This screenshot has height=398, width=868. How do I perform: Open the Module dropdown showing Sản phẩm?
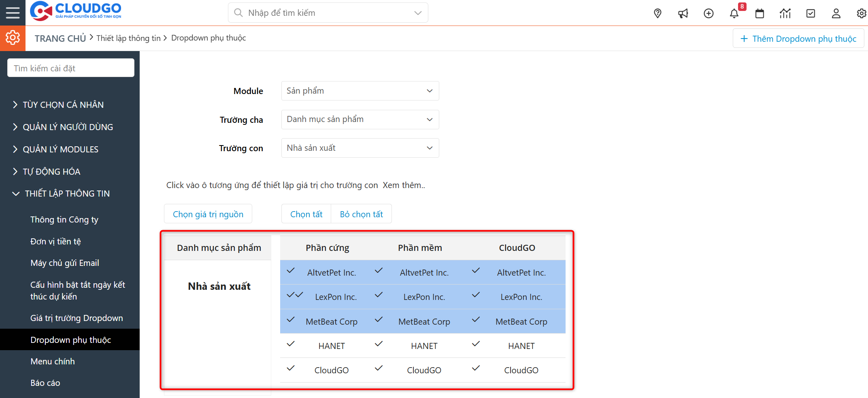[x=360, y=91]
